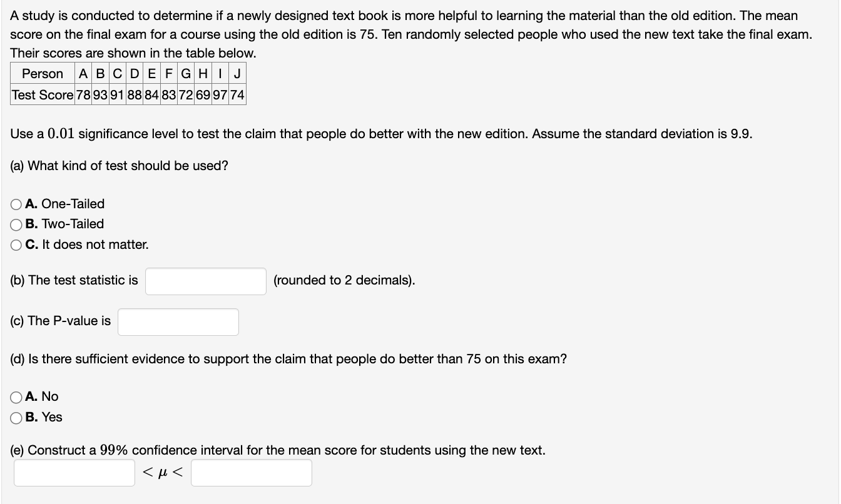Click Person I's score of 97
The height and width of the screenshot is (504, 841).
point(221,95)
